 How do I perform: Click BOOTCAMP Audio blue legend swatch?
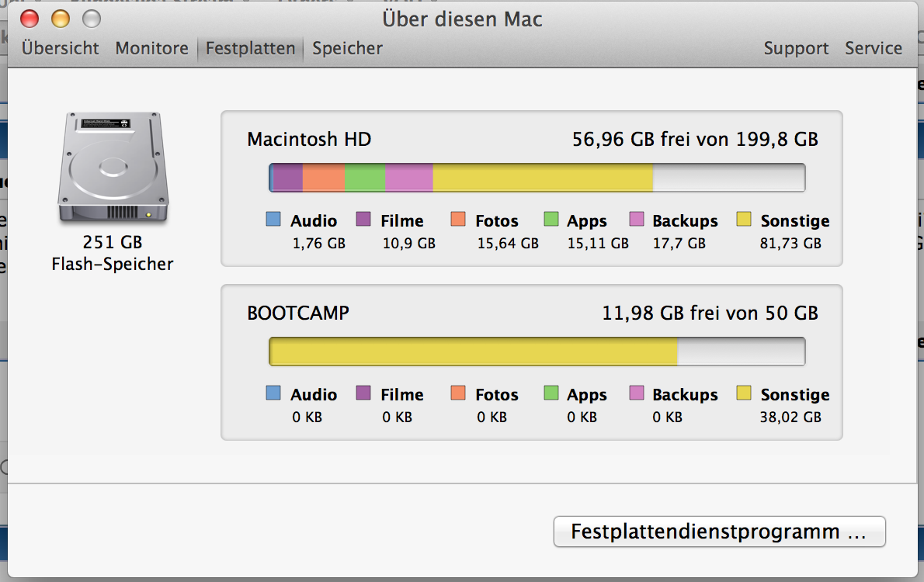(273, 393)
